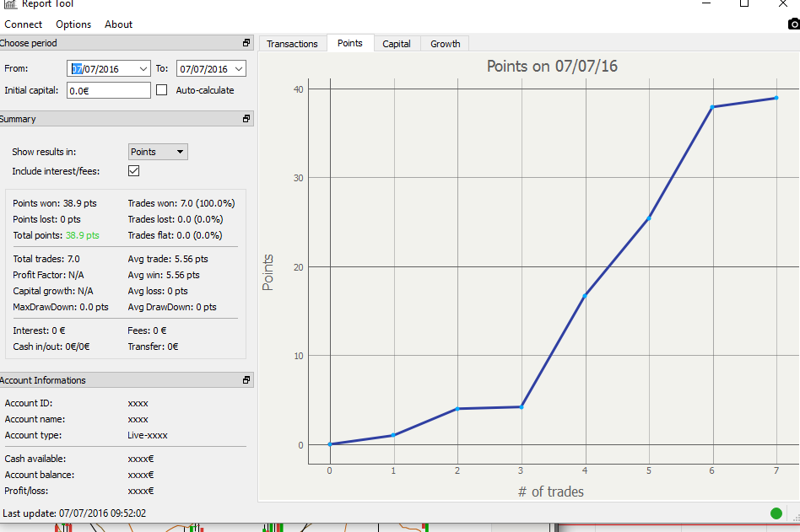Switch to the Growth tab
Screen dimensions: 800x532
click(x=446, y=44)
